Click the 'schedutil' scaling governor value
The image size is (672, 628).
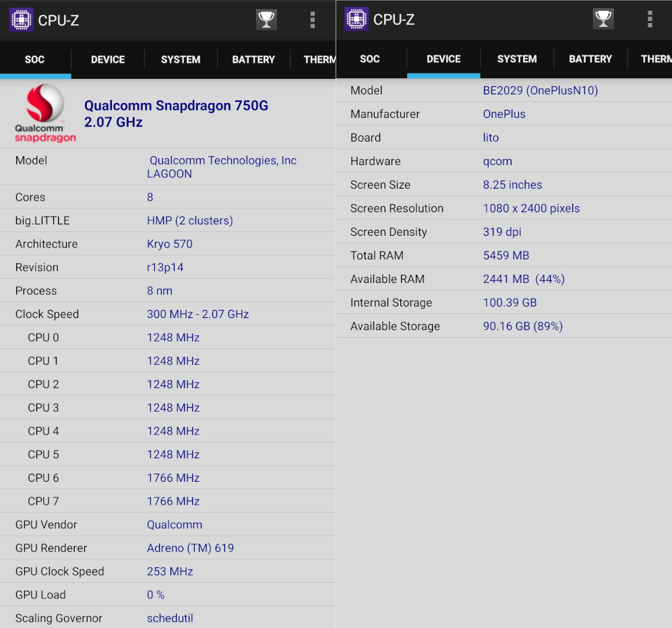click(x=170, y=618)
